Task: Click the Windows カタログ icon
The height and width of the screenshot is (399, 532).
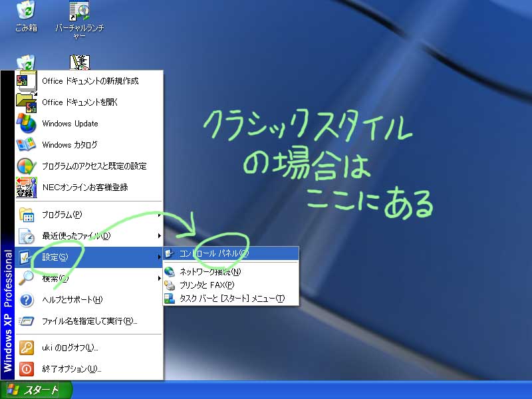Action: coord(26,145)
